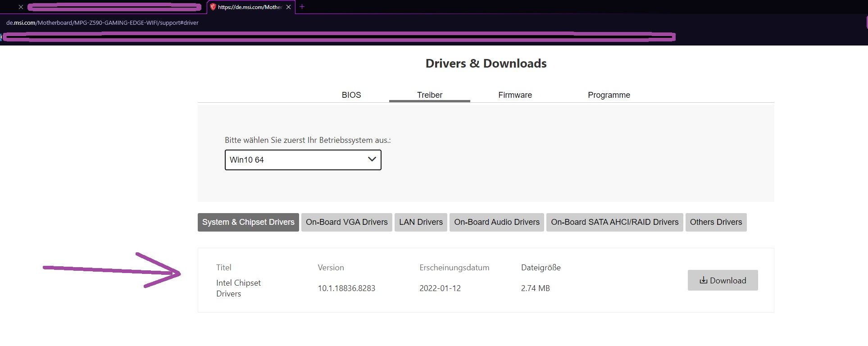
Task: Close the redacted first browser tab
Action: [21, 7]
